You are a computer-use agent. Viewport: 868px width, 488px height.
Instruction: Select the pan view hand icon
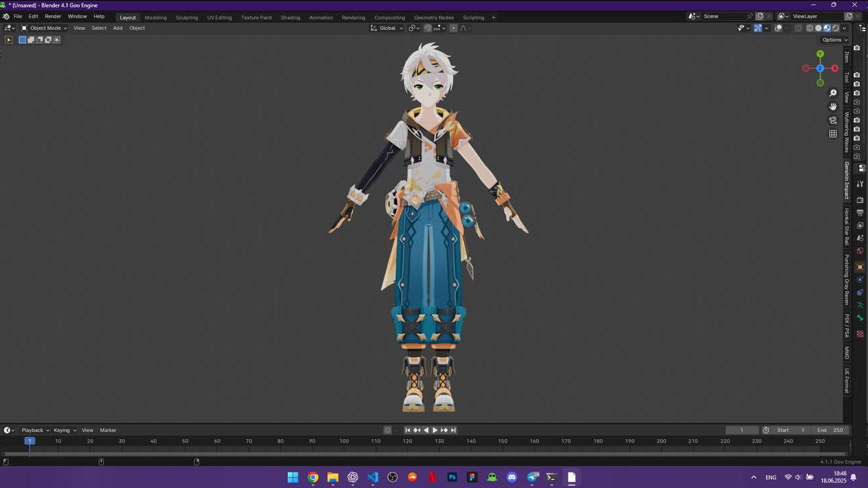point(833,106)
